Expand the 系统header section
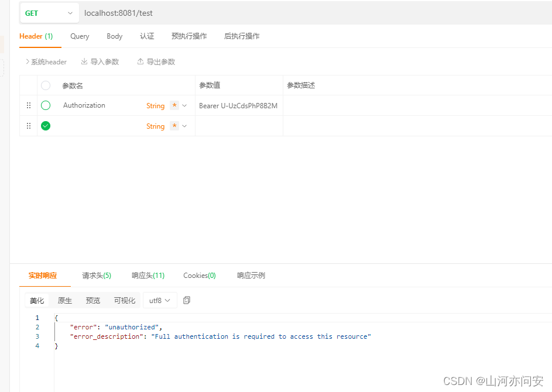 click(x=46, y=61)
